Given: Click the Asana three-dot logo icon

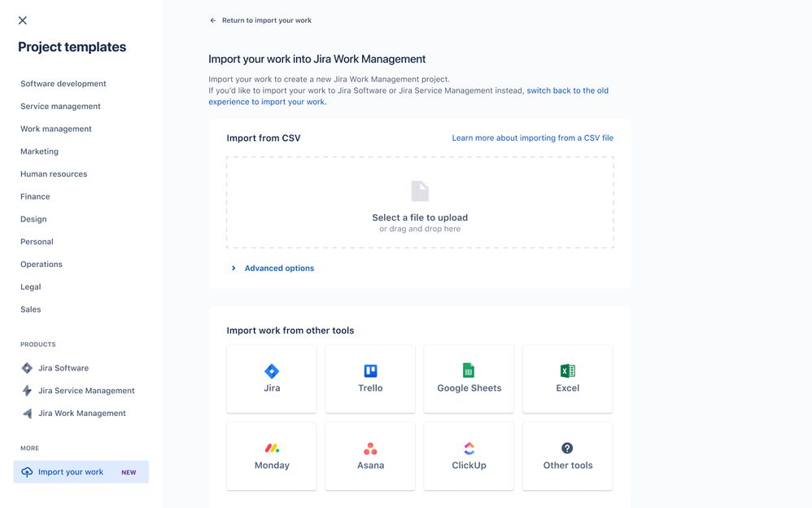Looking at the screenshot, I should point(370,449).
